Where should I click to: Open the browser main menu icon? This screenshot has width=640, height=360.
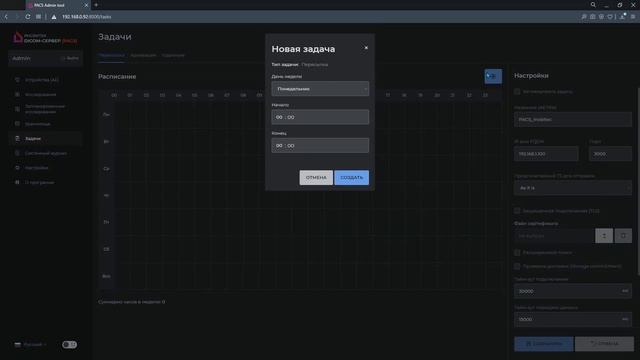click(633, 17)
